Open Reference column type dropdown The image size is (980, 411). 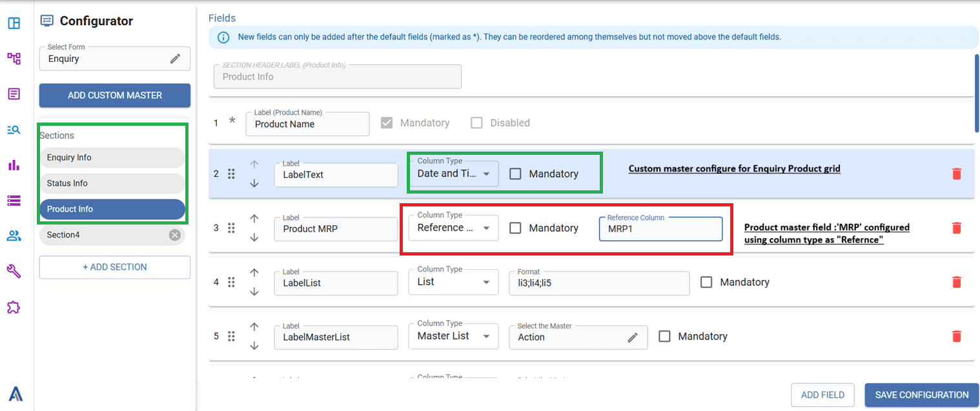coord(453,228)
